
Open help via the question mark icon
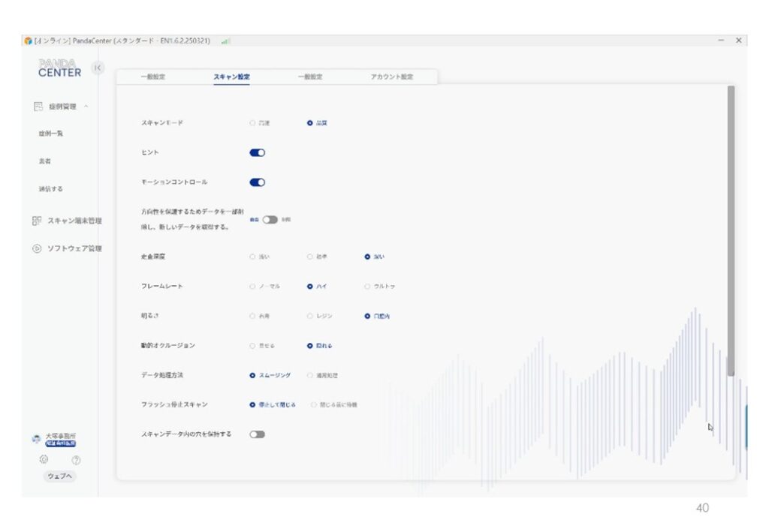pos(76,459)
